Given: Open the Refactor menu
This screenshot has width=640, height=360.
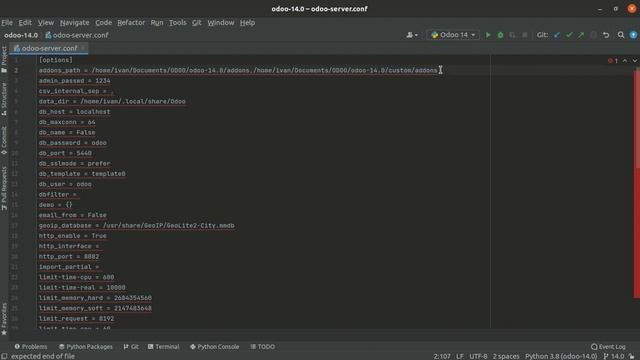Looking at the screenshot, I should pyautogui.click(x=131, y=22).
